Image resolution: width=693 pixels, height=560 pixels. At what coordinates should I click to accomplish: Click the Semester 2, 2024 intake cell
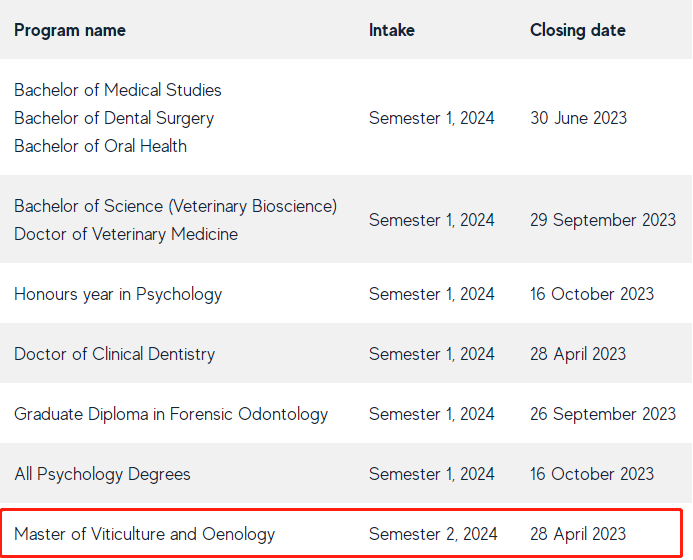pos(431,534)
